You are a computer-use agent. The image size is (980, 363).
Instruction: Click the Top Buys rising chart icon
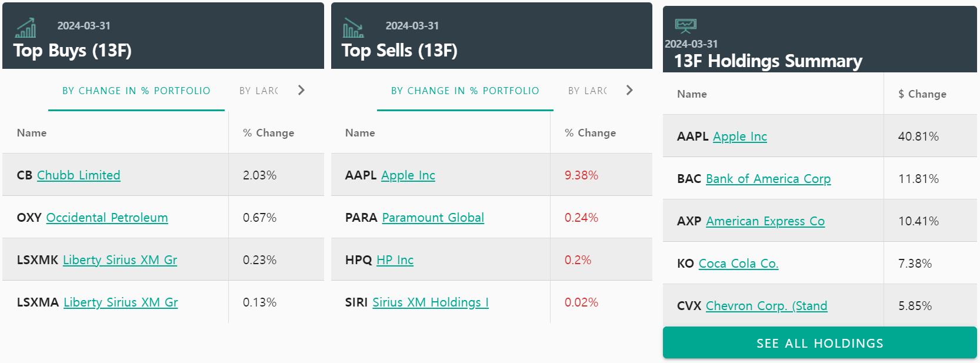tap(26, 27)
